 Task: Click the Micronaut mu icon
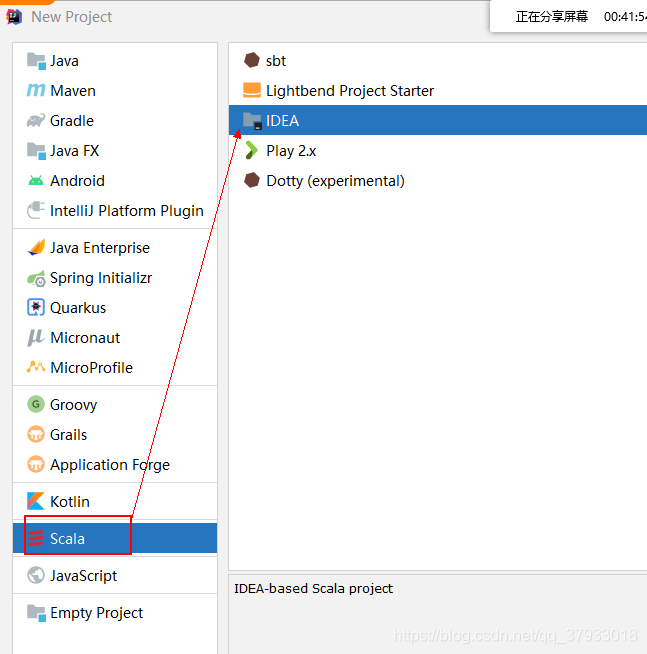click(36, 337)
